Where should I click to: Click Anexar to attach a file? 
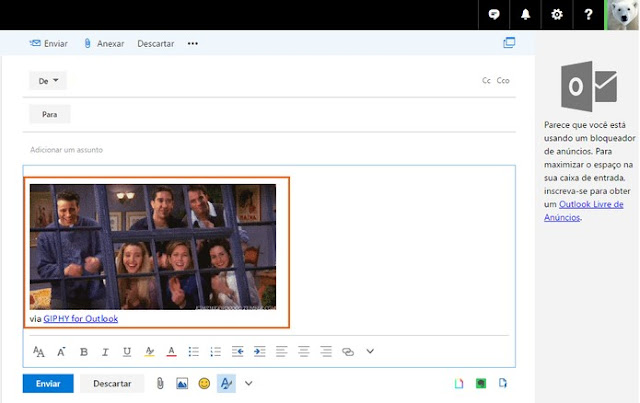tap(104, 43)
